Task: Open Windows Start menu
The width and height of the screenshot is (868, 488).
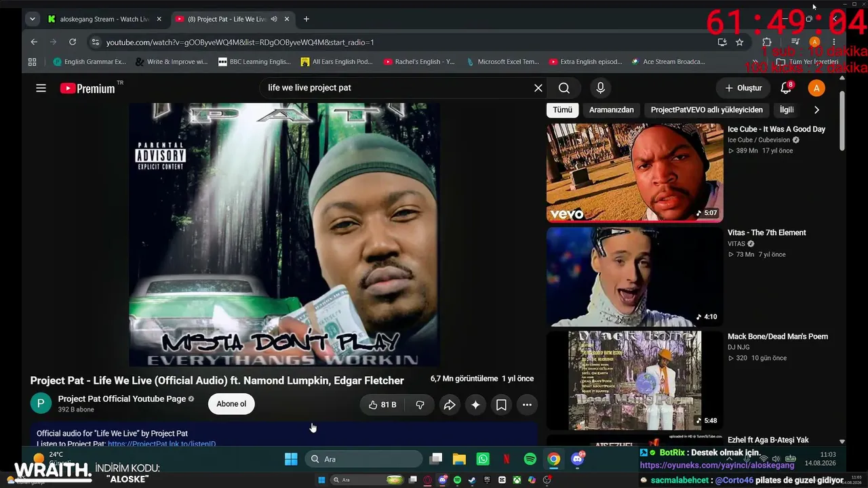Action: coord(291,460)
